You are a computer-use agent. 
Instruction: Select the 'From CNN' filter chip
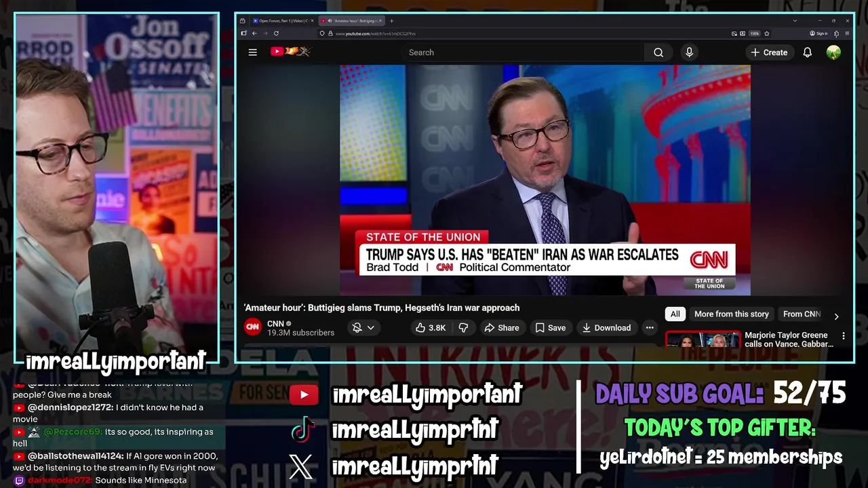pos(802,314)
